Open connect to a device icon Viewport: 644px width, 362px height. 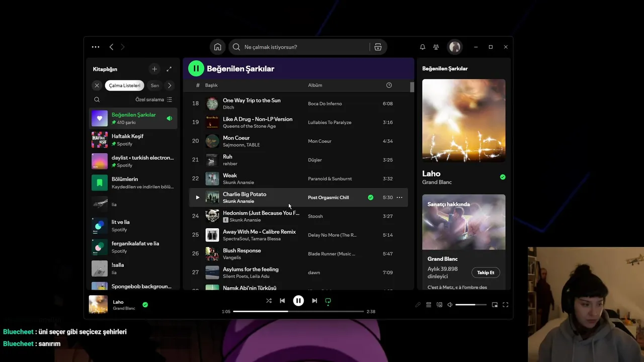(x=440, y=305)
